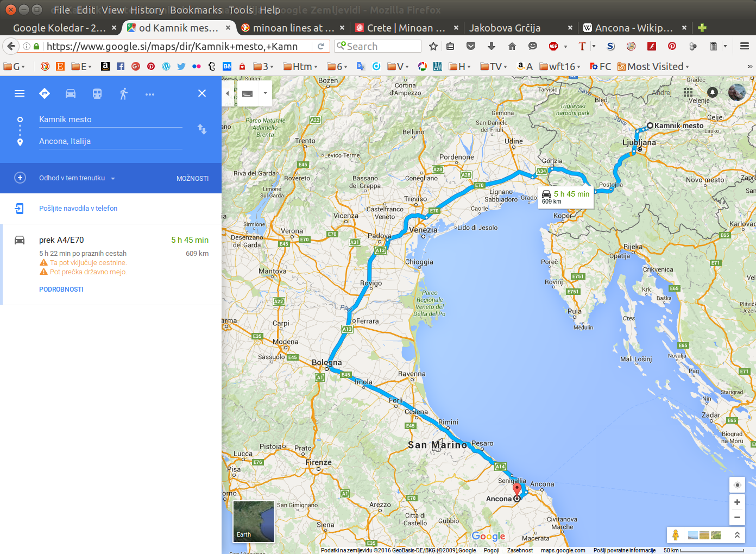
Task: Open Google notifications bell
Action: pos(713,92)
